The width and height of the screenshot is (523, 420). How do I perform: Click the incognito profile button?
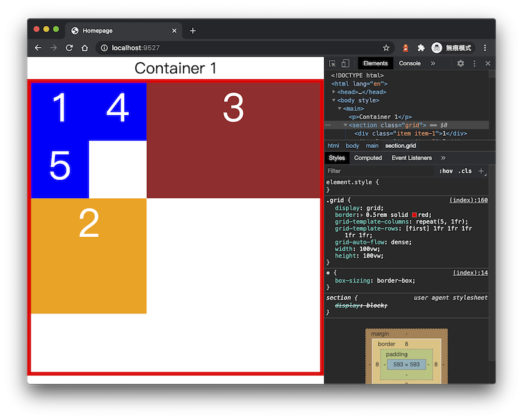pos(452,48)
